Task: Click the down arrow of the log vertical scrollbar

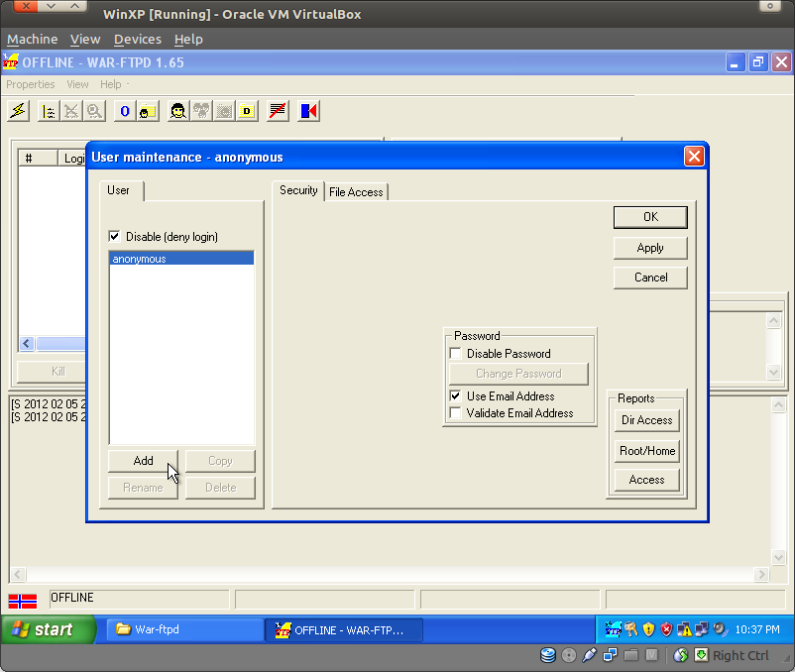Action: pyautogui.click(x=779, y=557)
